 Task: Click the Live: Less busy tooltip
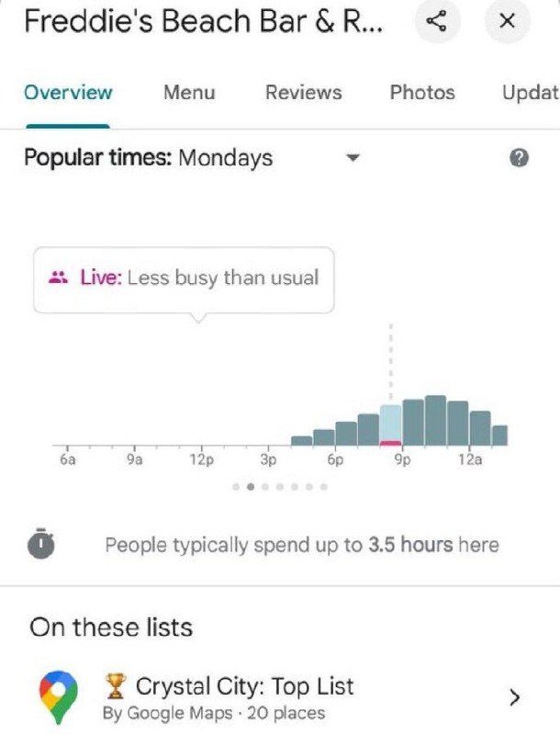[184, 278]
